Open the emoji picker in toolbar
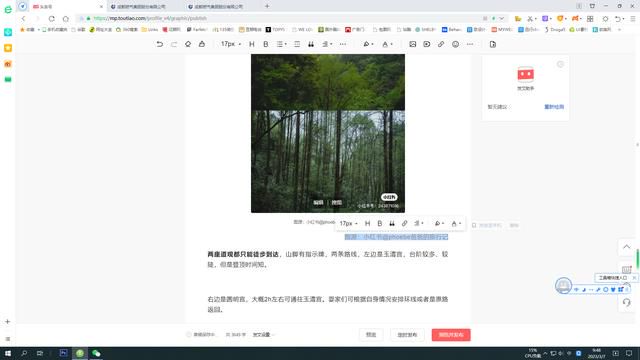Image resolution: width=640 pixels, height=360 pixels. [x=456, y=44]
